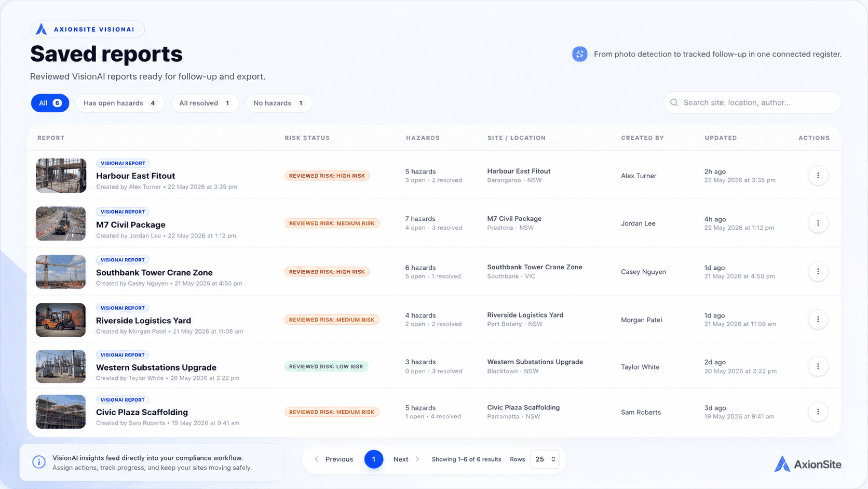Click the Created By column header

[x=643, y=138]
